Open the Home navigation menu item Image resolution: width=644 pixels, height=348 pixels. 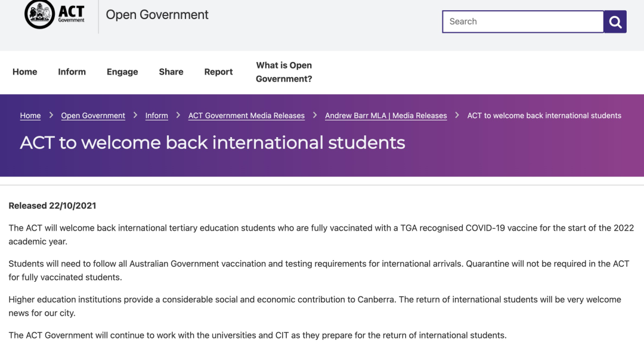coord(24,72)
